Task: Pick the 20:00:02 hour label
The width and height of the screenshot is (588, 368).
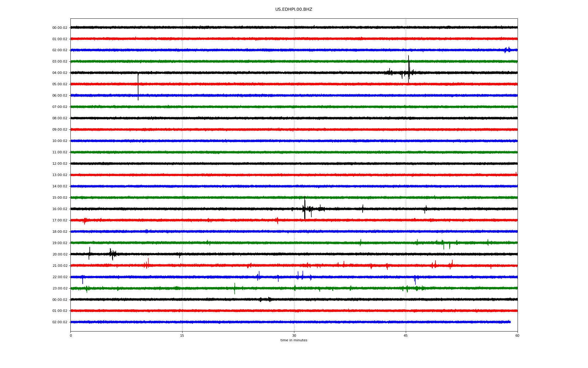Action: [60, 255]
